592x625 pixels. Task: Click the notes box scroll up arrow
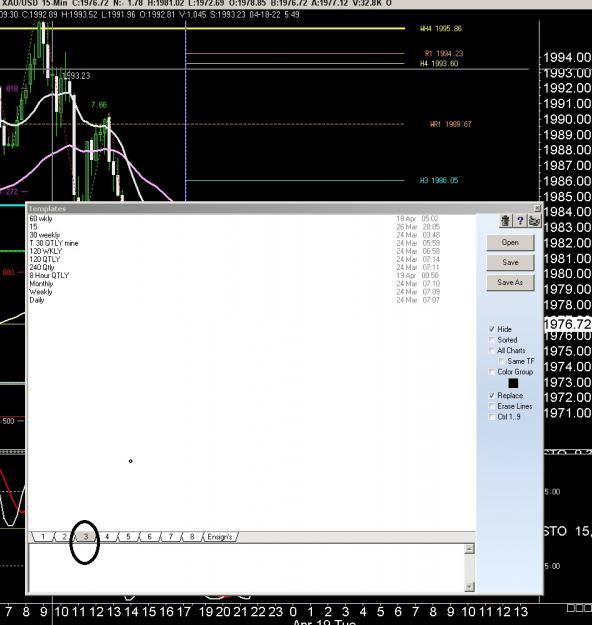tap(469, 549)
